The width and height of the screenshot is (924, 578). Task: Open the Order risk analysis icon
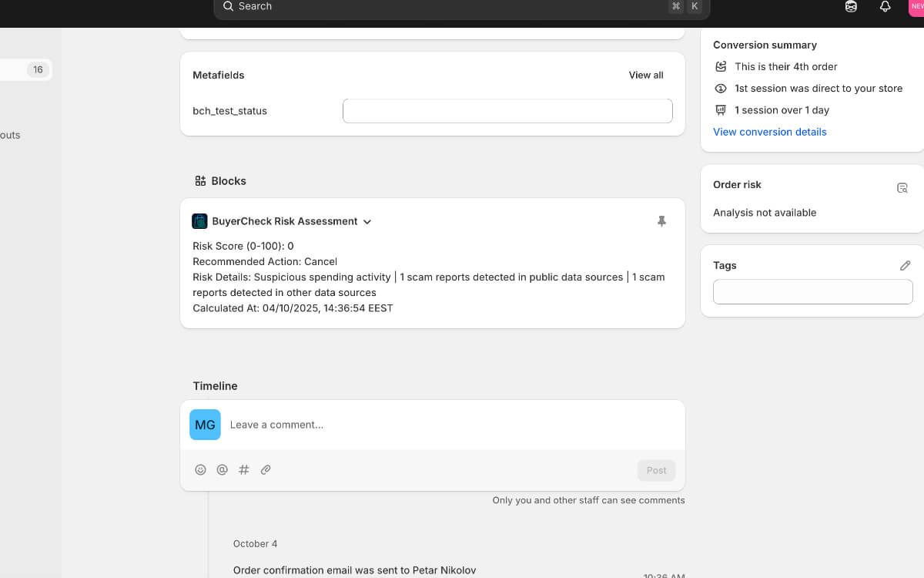[902, 187]
